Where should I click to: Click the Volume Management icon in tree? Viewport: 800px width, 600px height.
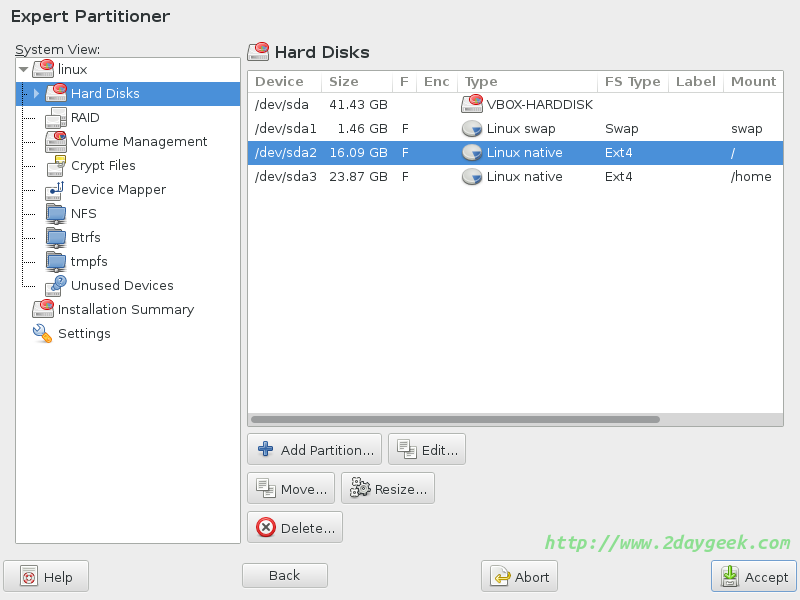(55, 142)
